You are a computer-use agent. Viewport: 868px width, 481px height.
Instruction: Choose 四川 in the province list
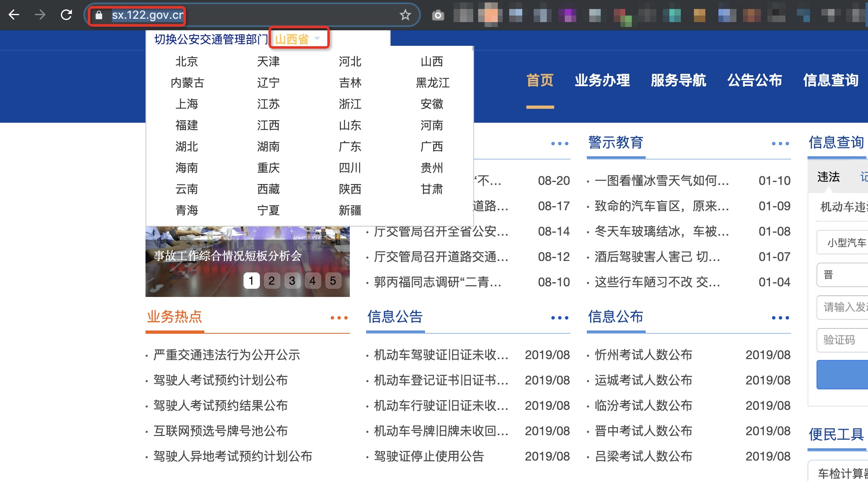coord(350,168)
